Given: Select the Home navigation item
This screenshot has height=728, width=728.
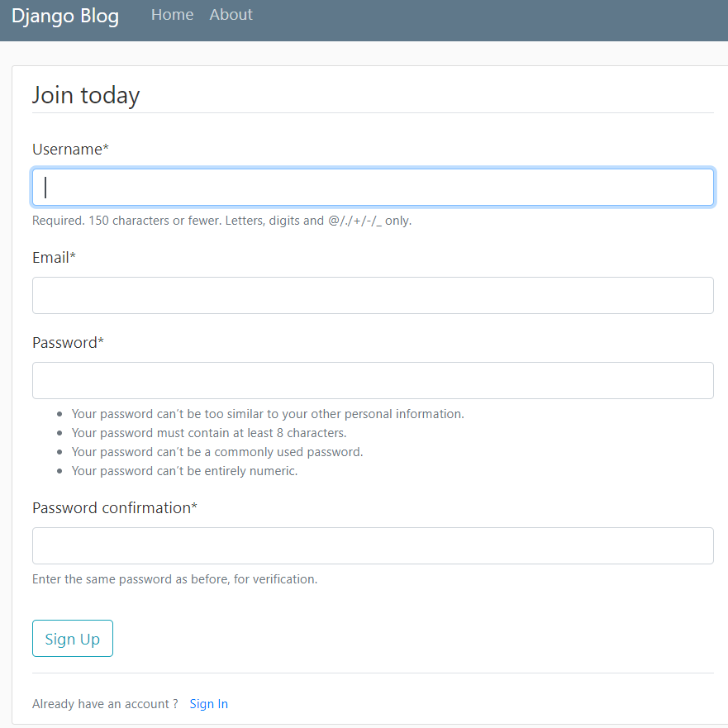Looking at the screenshot, I should 172,14.
